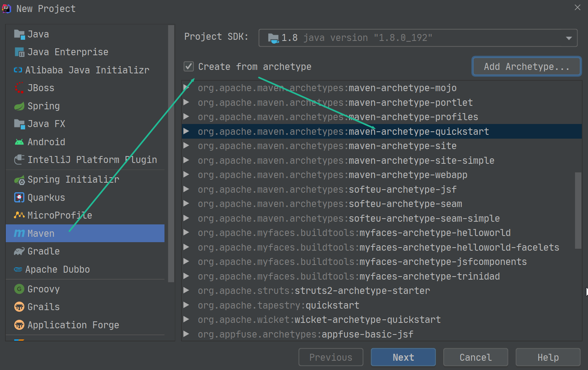This screenshot has width=588, height=370.
Task: Click the IntelliJ Platform Plugin icon
Action: coord(19,160)
